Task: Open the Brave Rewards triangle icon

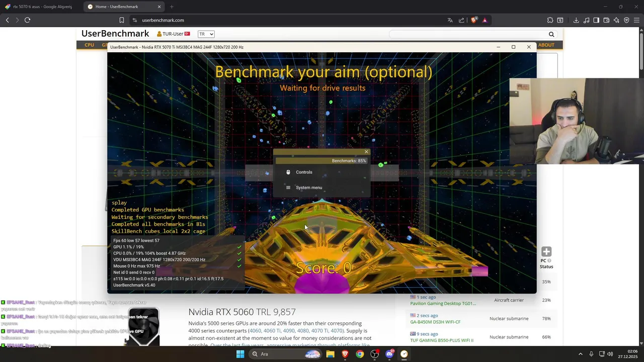Action: pos(485,20)
